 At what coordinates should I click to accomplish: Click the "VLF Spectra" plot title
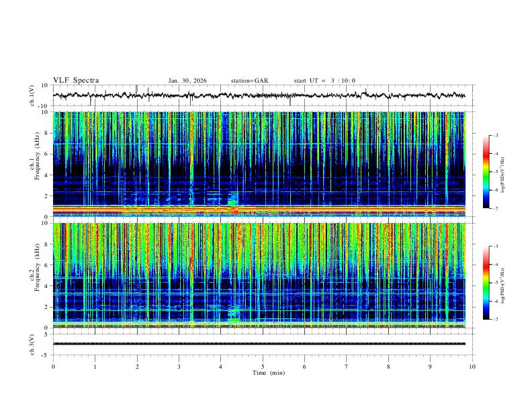pos(76,81)
